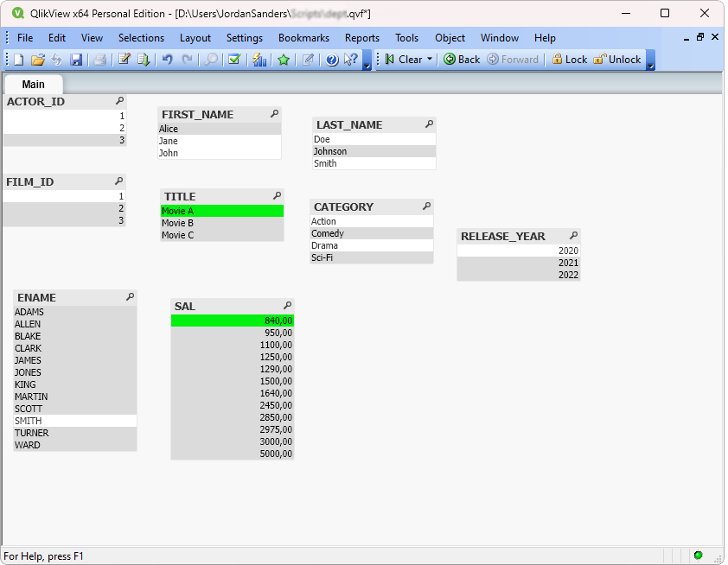The height and width of the screenshot is (565, 728).
Task: Undo the last selection with the undo arrow
Action: [165, 60]
